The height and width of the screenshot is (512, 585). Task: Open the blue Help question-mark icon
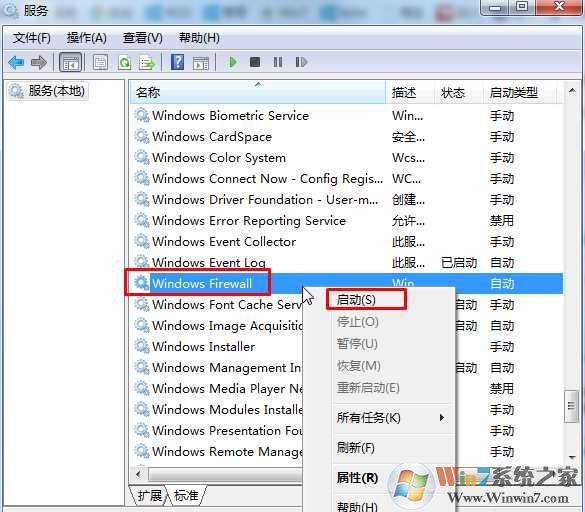click(178, 62)
